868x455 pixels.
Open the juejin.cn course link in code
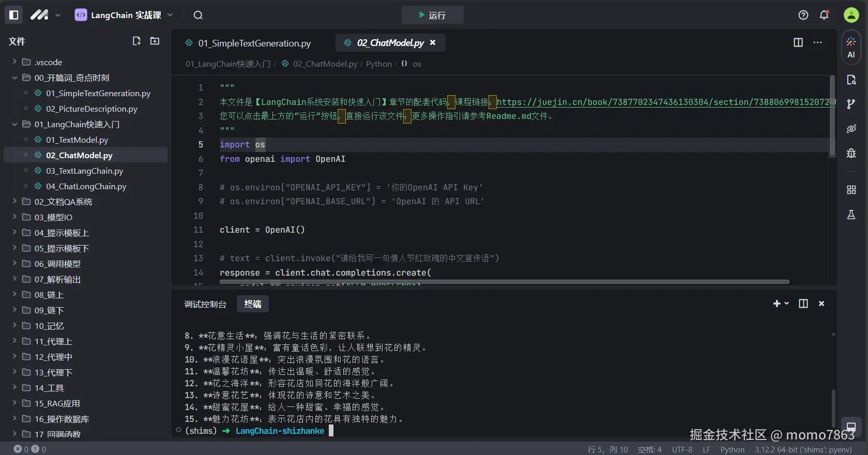pyautogui.click(x=662, y=102)
